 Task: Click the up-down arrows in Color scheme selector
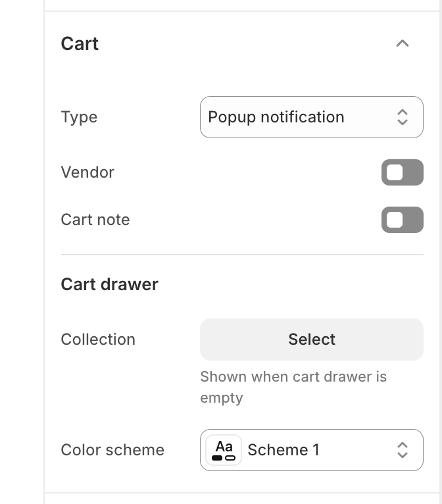point(403,450)
